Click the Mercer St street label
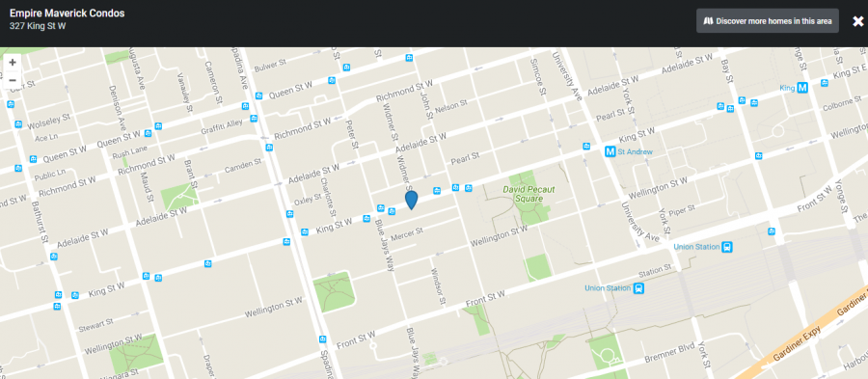This screenshot has height=379, width=868. pos(407,233)
